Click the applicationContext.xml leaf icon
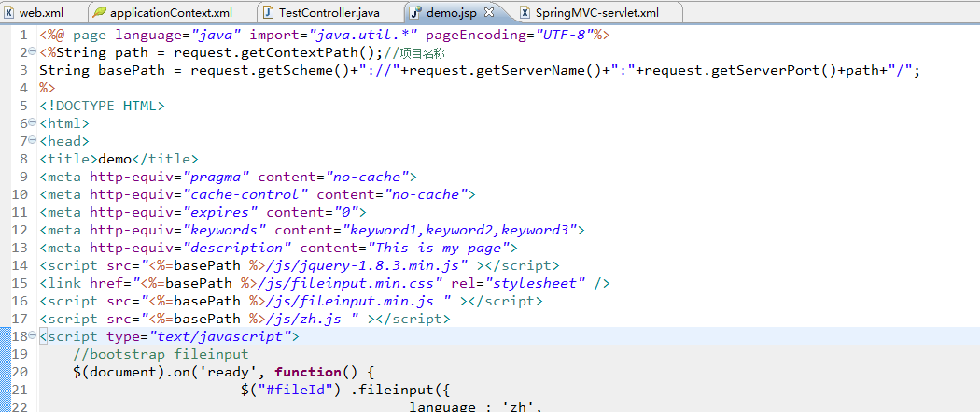The image size is (980, 412). (98, 12)
